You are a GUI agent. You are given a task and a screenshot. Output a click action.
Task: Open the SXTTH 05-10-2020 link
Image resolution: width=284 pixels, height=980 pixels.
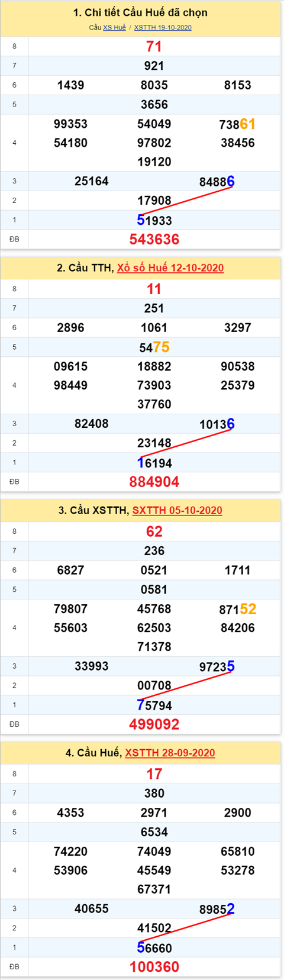click(x=177, y=510)
